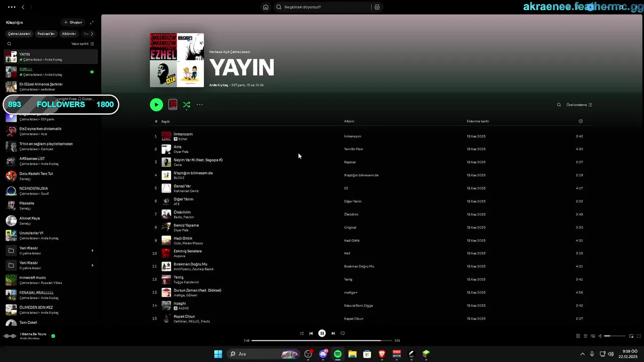Open the Rapstar album link
This screenshot has width=644, height=362.
click(350, 162)
